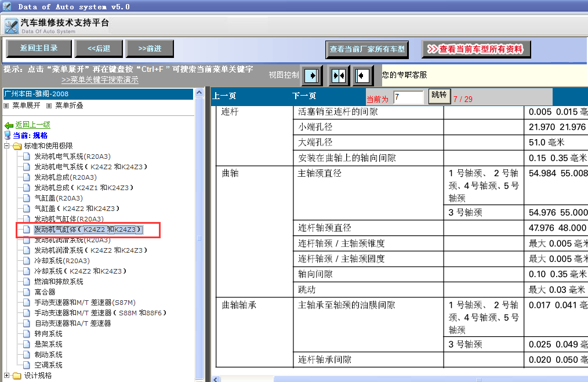Viewport: 588px width, 382px height.
Task: Click the 跳转 jump button
Action: click(439, 96)
